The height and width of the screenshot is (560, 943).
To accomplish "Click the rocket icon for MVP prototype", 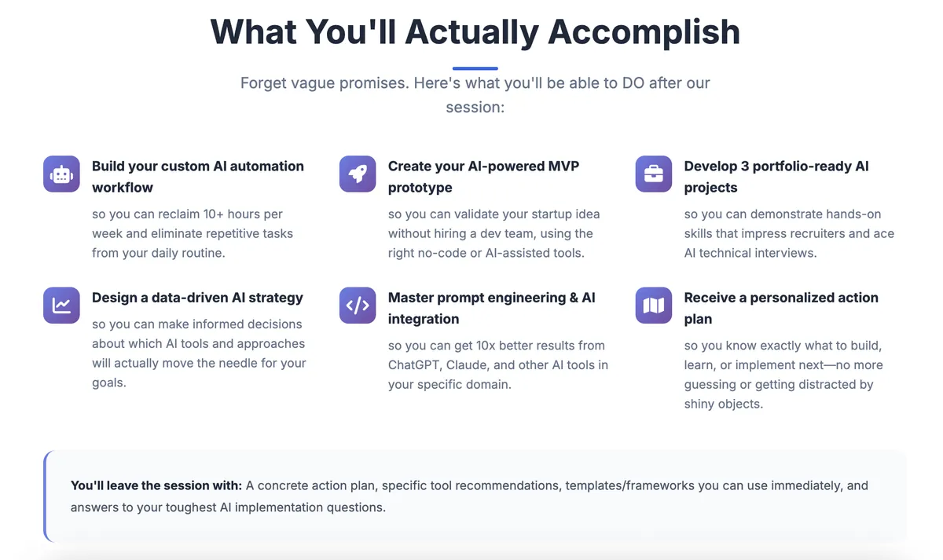I will [x=358, y=174].
